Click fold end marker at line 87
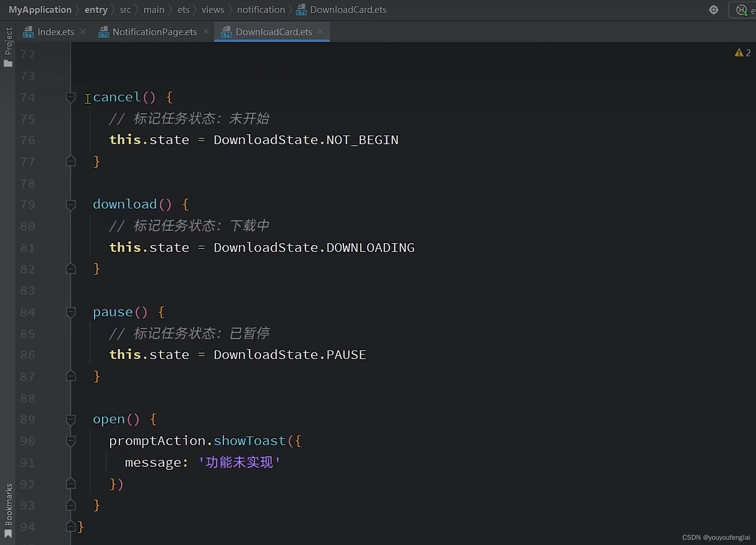The width and height of the screenshot is (756, 545). [x=71, y=376]
